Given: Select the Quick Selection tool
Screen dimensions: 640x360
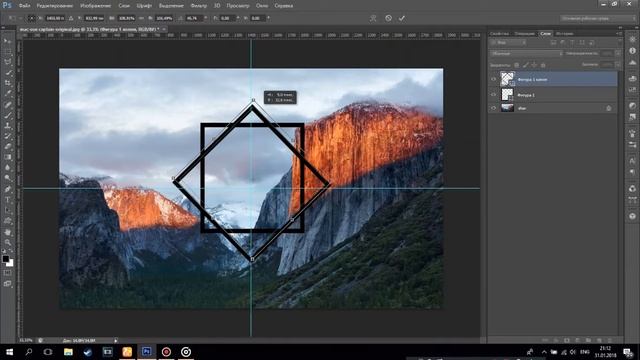Looking at the screenshot, I should (x=7, y=73).
